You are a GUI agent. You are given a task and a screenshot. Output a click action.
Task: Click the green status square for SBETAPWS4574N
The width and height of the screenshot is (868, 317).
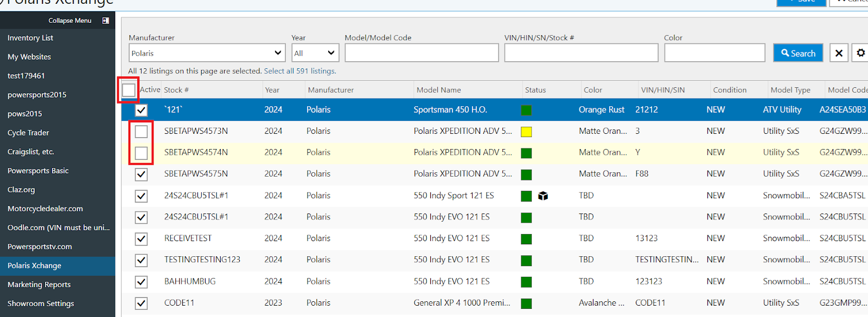[526, 153]
